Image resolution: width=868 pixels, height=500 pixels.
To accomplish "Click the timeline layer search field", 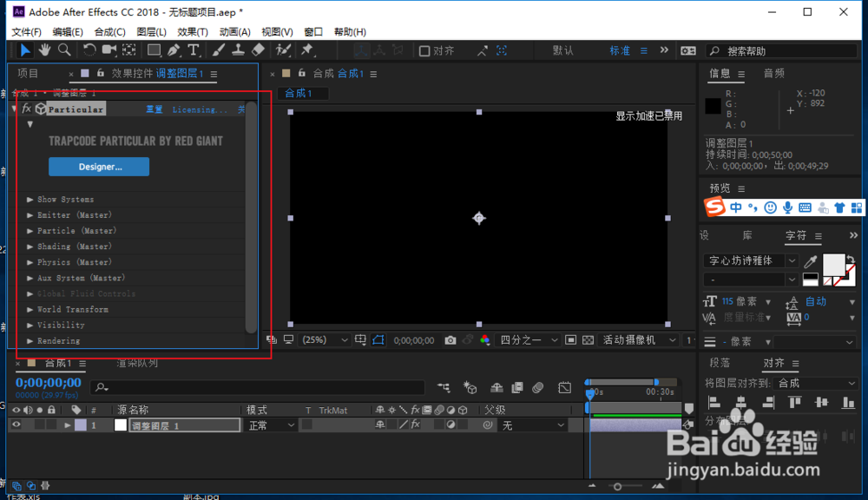I will tap(258, 388).
